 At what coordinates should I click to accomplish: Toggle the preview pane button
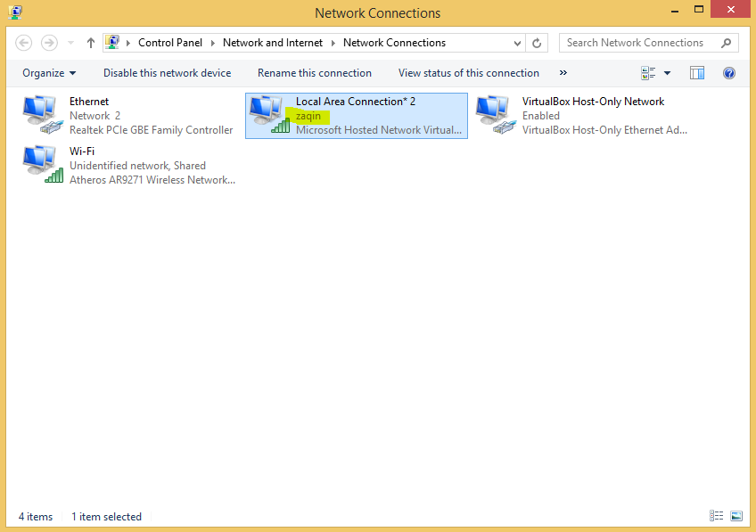click(697, 73)
